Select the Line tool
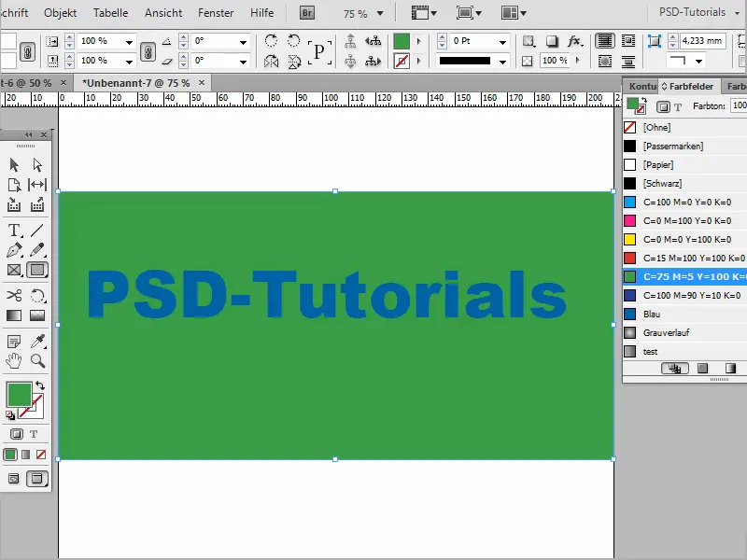This screenshot has width=747, height=560. [x=37, y=231]
